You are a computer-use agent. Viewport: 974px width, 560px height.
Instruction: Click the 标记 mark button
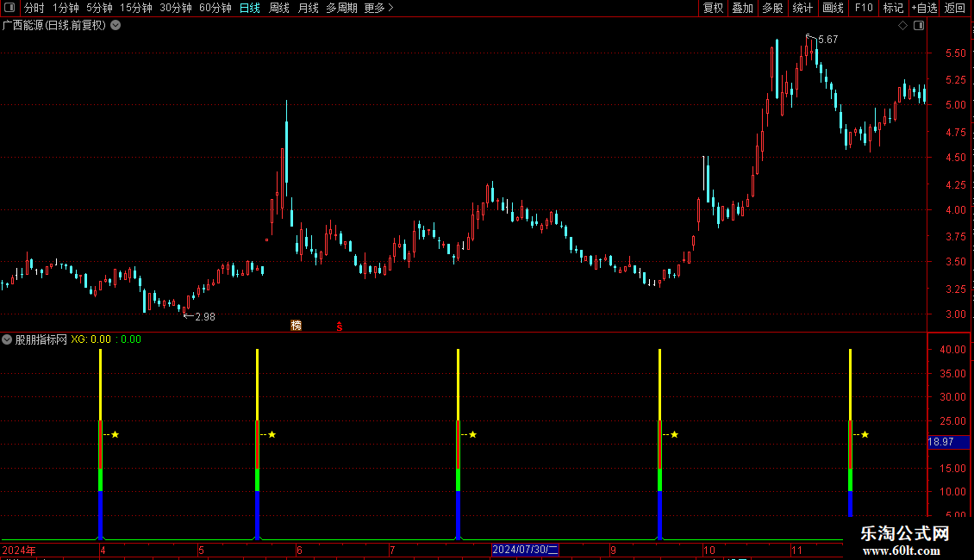pos(893,8)
